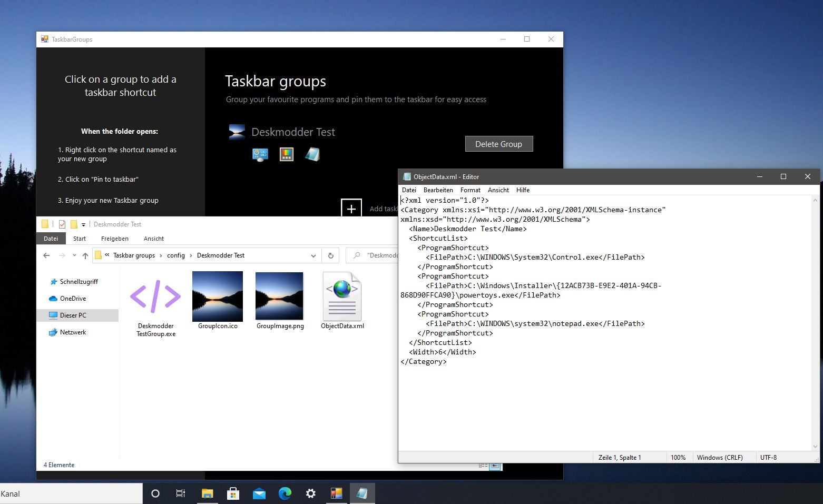The image size is (823, 504).
Task: Open Microsoft Store from the taskbar
Action: [233, 493]
